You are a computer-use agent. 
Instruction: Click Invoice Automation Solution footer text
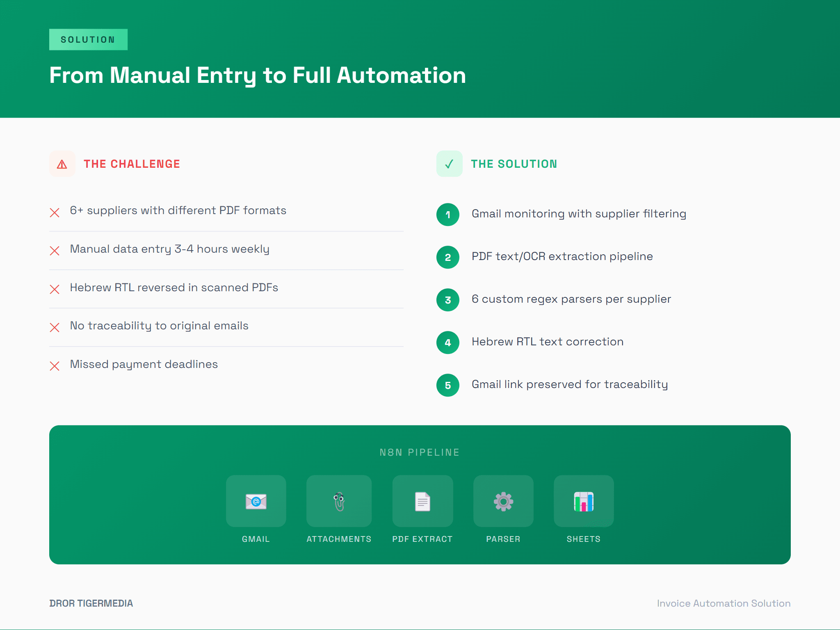tap(724, 603)
